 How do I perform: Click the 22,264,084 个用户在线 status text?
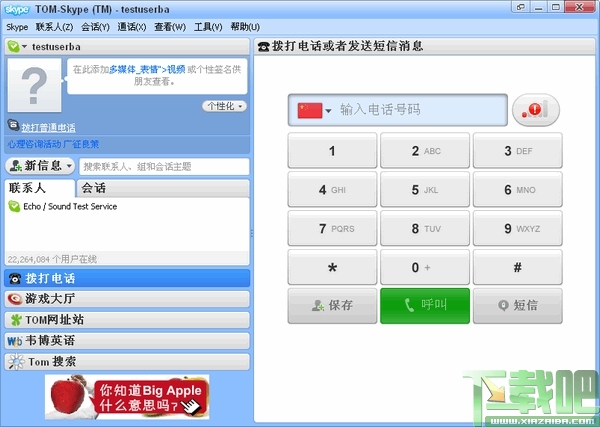point(52,259)
